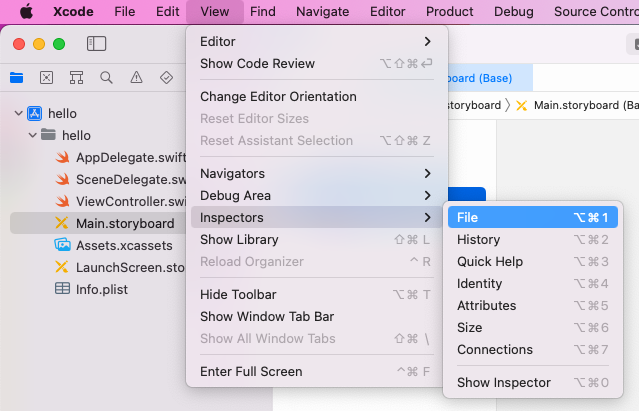
Task: Open the Edit menu
Action: 167,11
